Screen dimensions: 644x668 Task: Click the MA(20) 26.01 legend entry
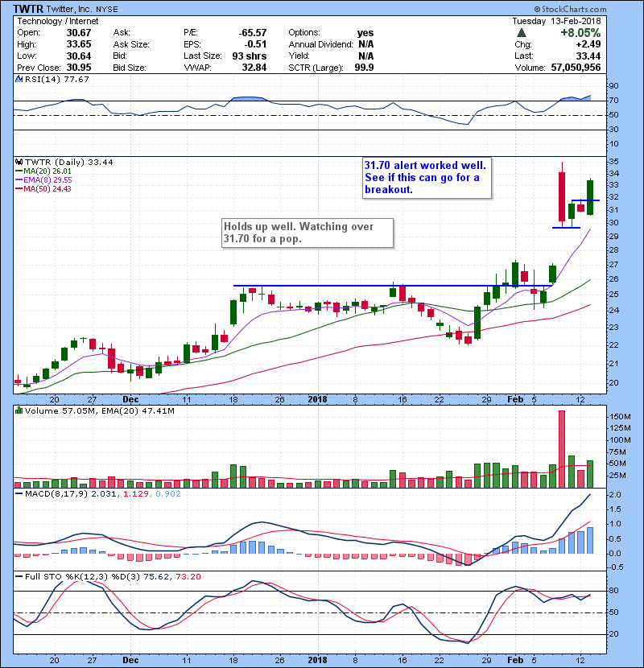click(43, 171)
